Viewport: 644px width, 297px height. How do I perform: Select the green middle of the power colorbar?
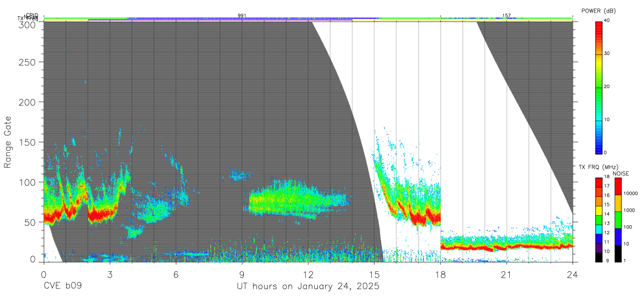tap(599, 89)
